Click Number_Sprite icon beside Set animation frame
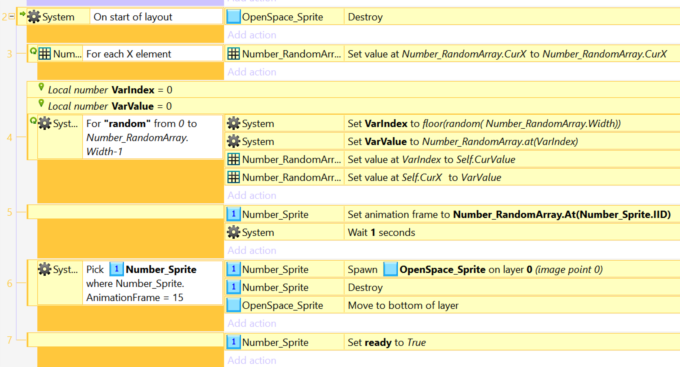 click(233, 214)
